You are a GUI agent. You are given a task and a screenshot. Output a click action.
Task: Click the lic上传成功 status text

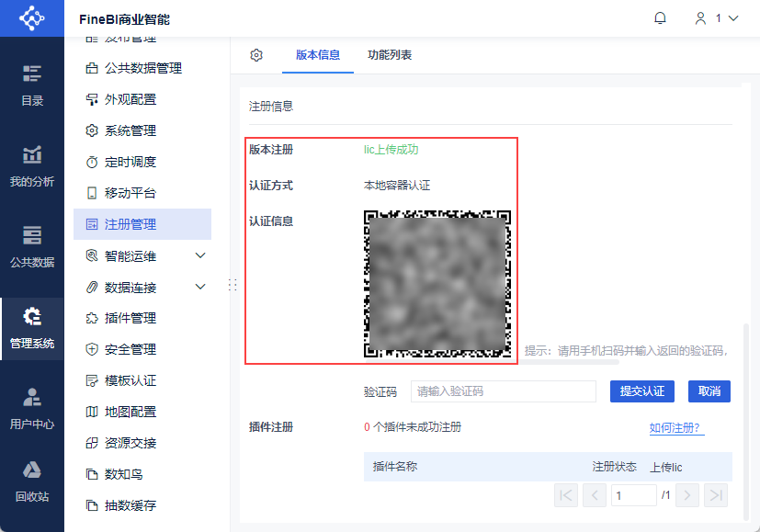pyautogui.click(x=391, y=150)
